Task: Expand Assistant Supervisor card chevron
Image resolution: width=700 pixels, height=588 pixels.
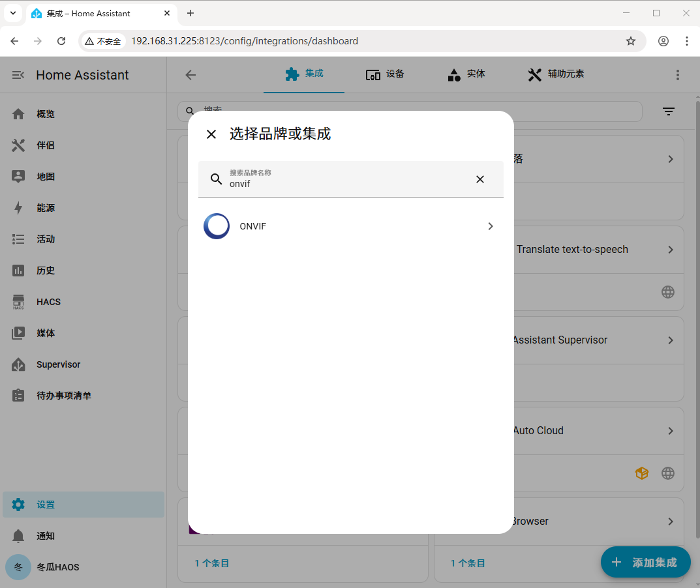Action: click(x=671, y=340)
